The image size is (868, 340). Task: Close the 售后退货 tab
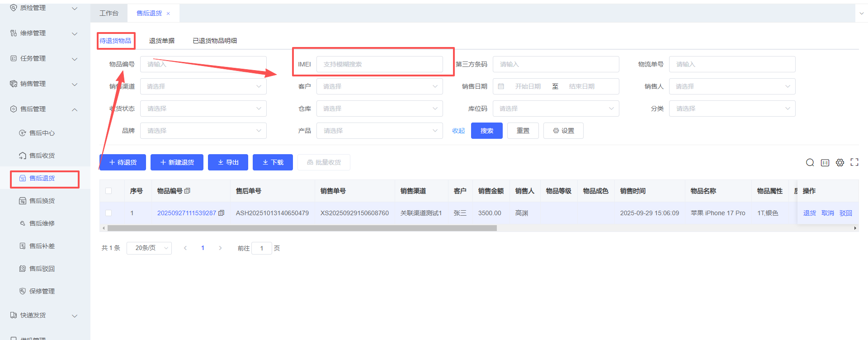click(x=168, y=14)
